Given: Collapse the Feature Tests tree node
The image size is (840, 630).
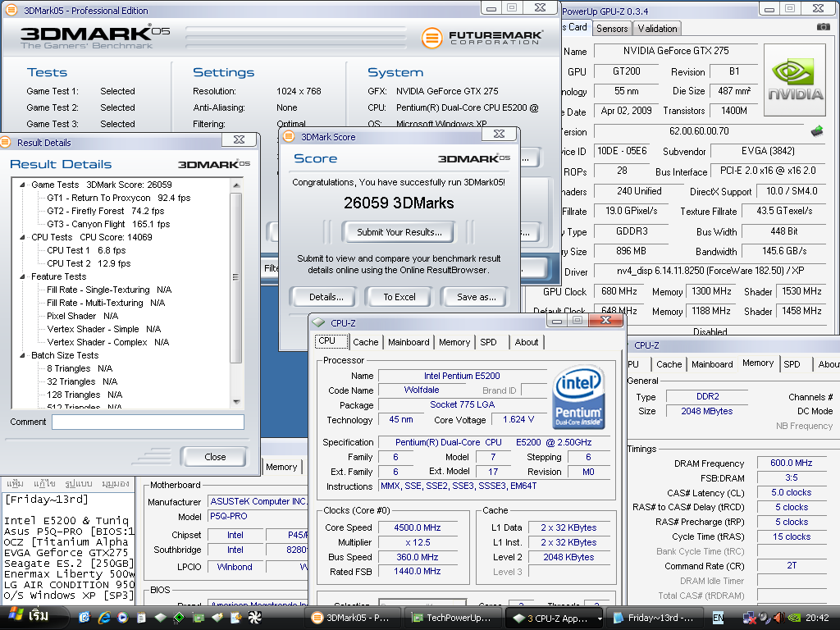Looking at the screenshot, I should coord(22,277).
